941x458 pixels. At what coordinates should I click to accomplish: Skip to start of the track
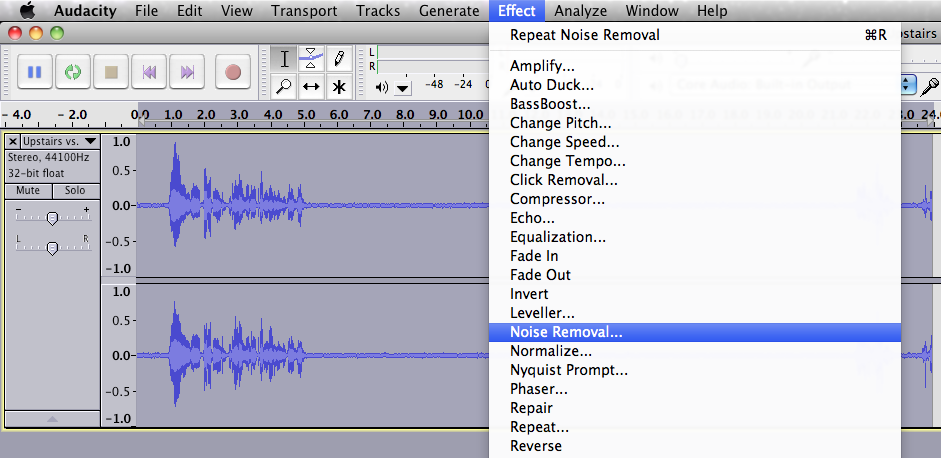point(149,72)
